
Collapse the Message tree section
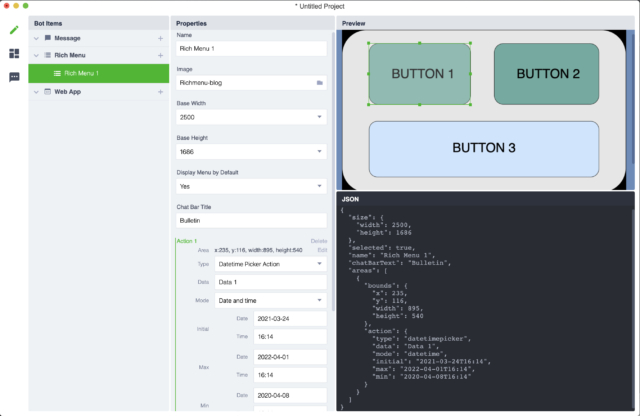pos(36,38)
